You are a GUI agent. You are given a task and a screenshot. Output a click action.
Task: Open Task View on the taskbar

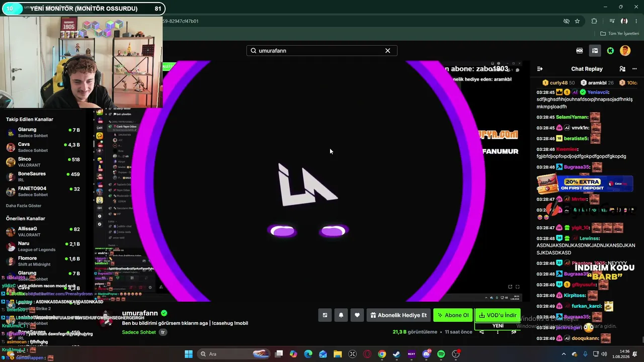(279, 354)
